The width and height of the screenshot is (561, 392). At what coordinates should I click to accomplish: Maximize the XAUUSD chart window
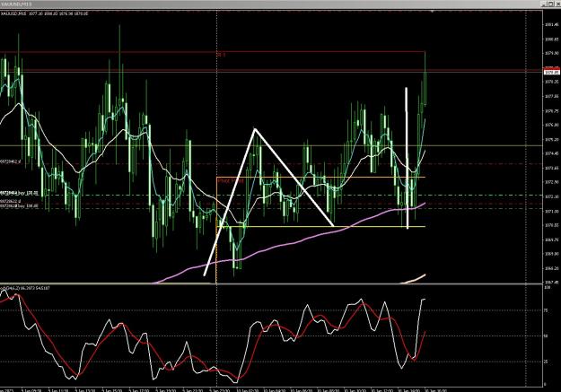pos(551,4)
